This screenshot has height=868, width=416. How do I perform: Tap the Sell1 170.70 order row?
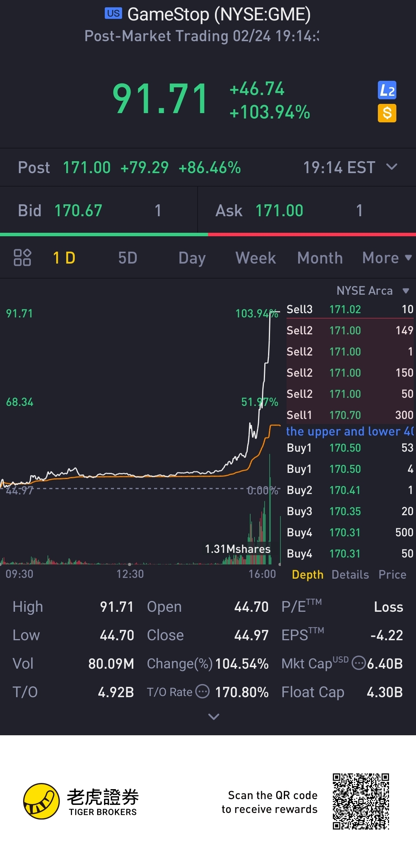350,415
